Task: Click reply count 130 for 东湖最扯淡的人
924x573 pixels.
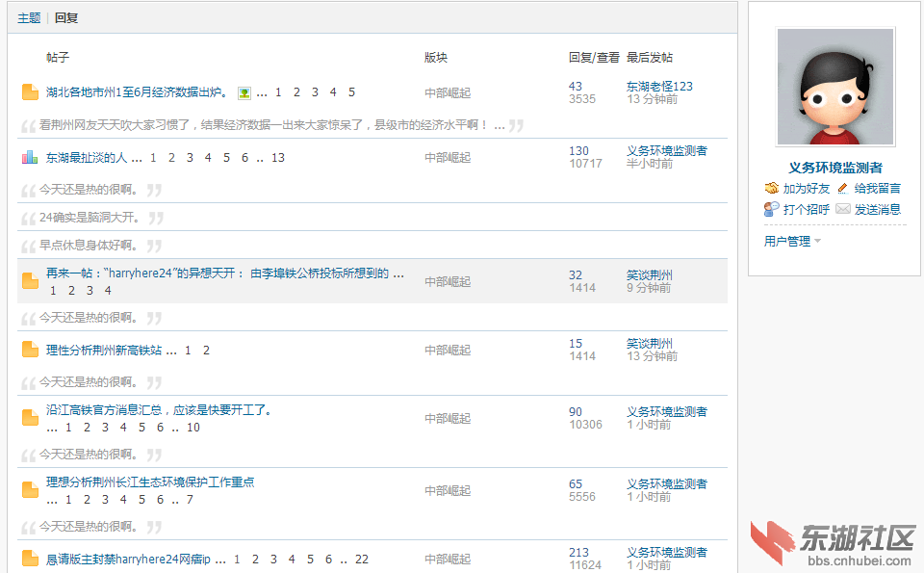Action: click(578, 151)
